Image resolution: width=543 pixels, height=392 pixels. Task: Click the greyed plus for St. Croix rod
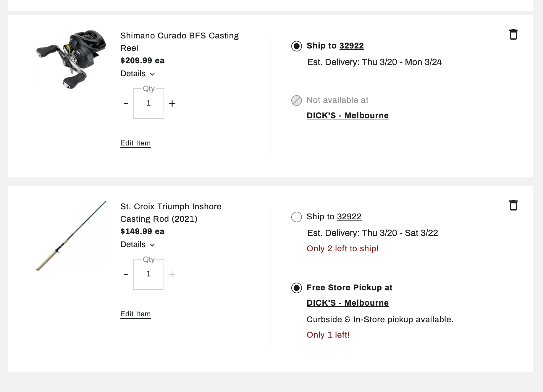(172, 274)
